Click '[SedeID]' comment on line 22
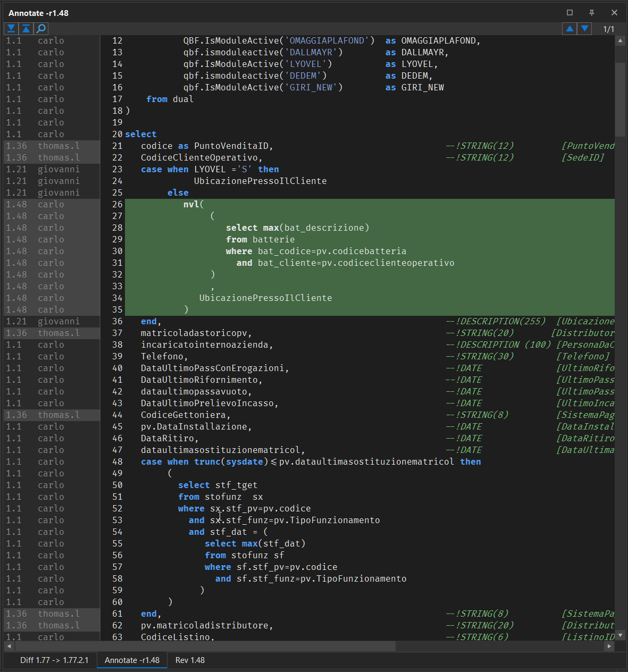 [583, 158]
